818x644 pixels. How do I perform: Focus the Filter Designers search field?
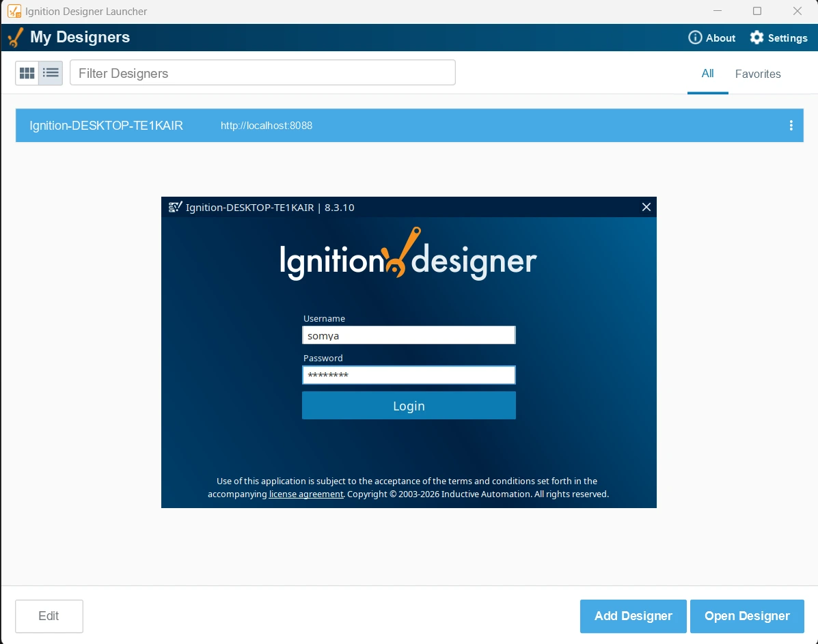[262, 72]
